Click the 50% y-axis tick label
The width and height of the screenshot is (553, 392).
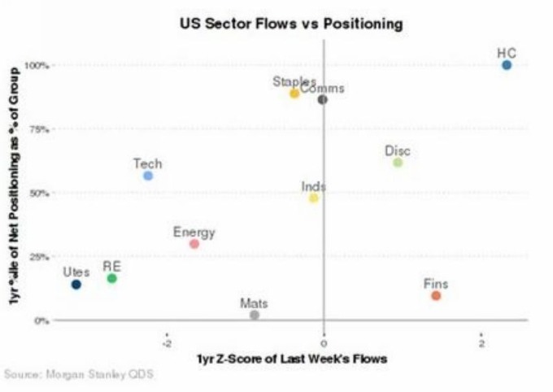(x=40, y=193)
